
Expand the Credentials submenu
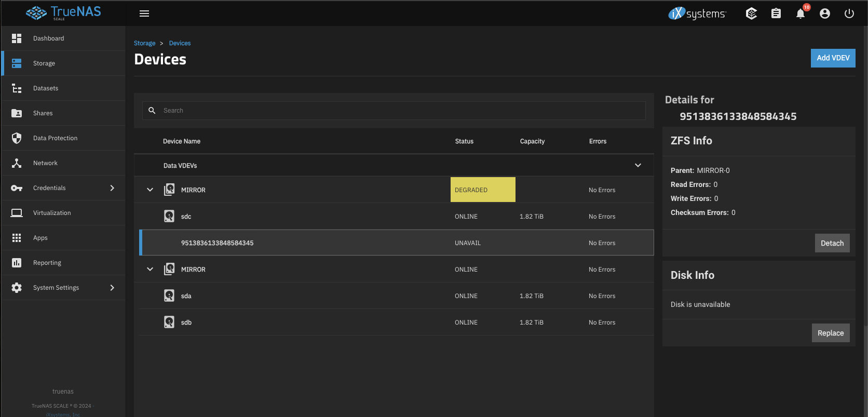112,188
